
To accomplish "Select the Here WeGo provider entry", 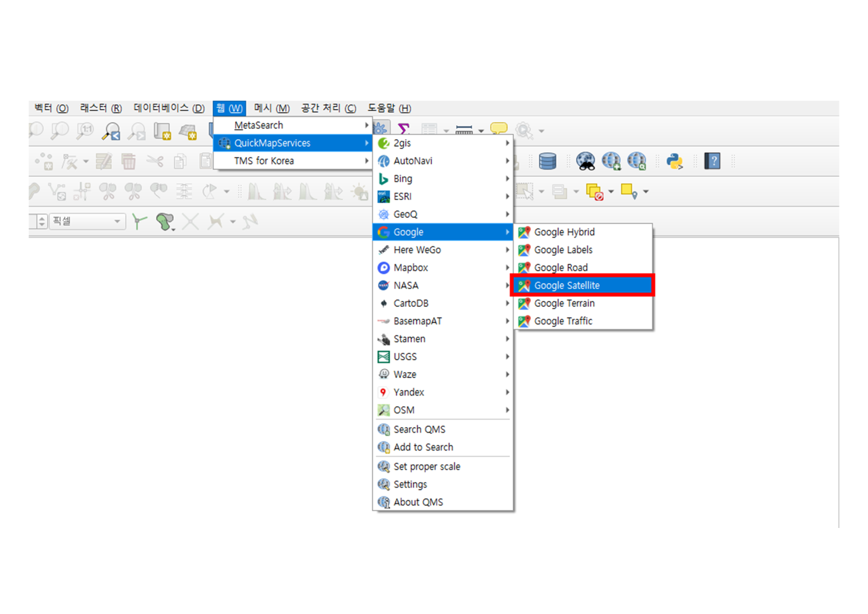I will coord(443,250).
